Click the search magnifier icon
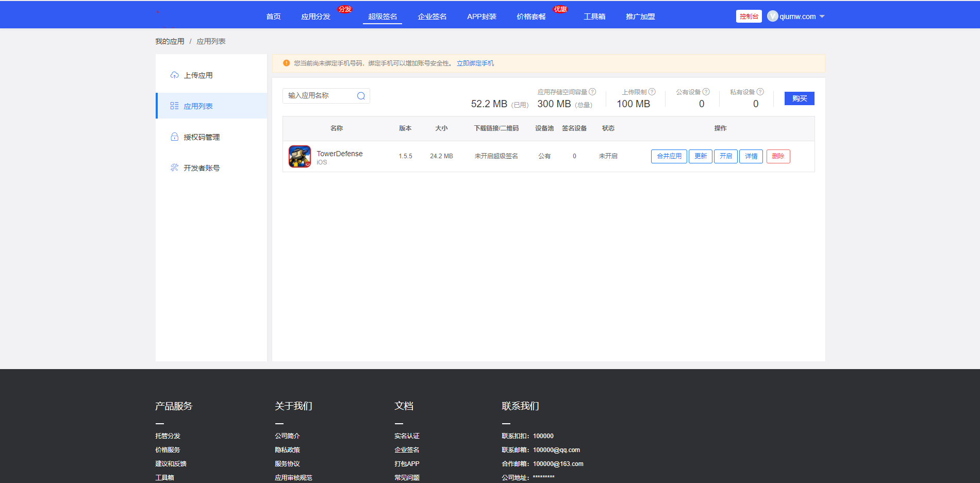 (361, 96)
